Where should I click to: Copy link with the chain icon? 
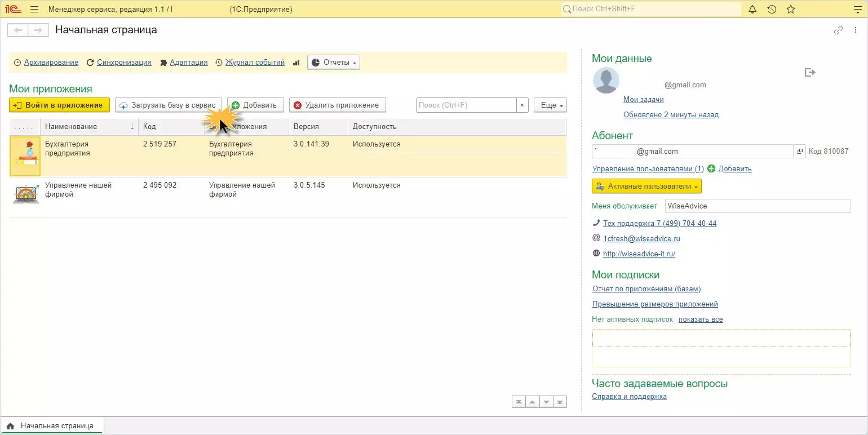839,30
